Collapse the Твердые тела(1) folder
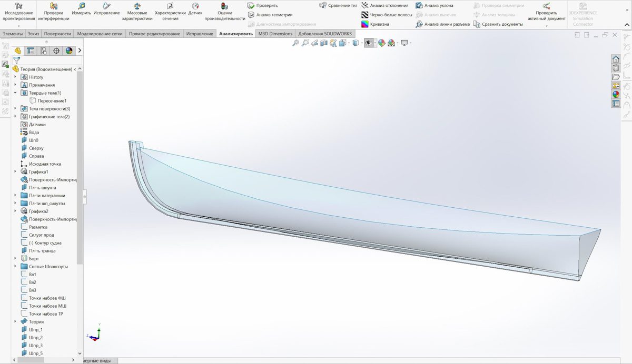Viewport: 632px width, 364px height. click(15, 93)
